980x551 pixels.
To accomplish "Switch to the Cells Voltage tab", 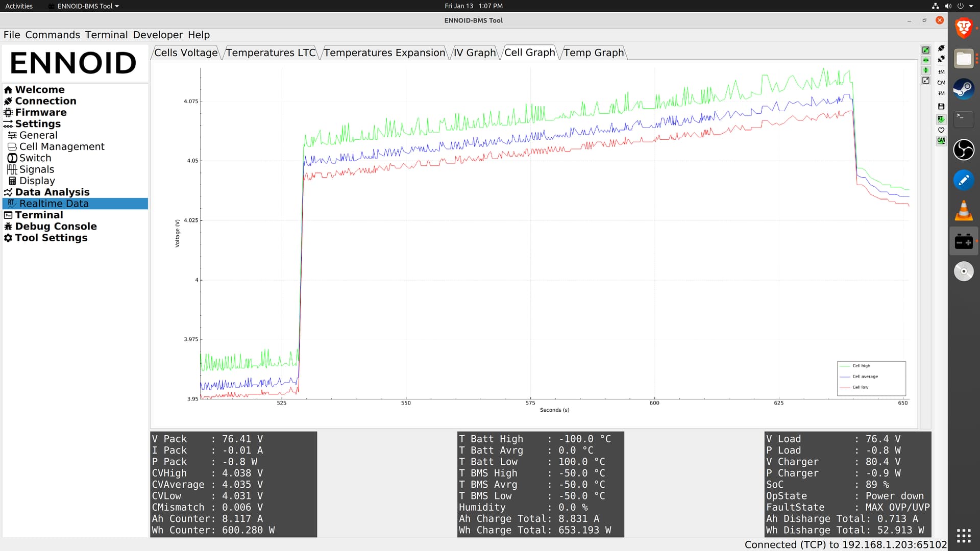I will point(186,53).
